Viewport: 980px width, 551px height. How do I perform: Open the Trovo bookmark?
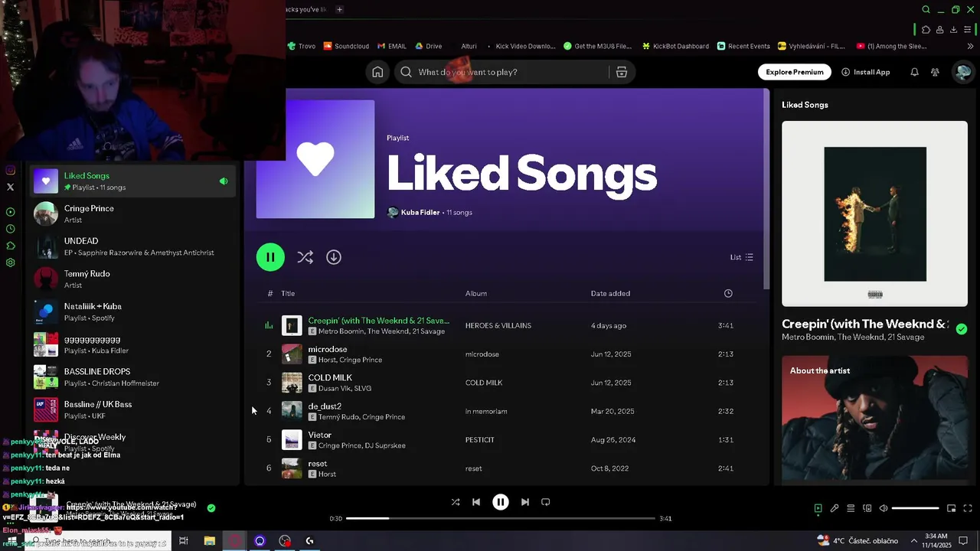(301, 46)
